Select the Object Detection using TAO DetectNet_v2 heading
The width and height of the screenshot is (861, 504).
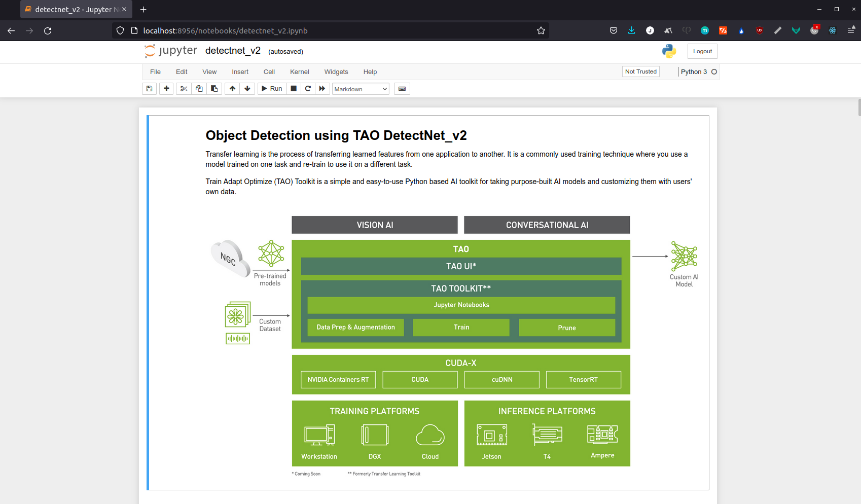pos(336,135)
